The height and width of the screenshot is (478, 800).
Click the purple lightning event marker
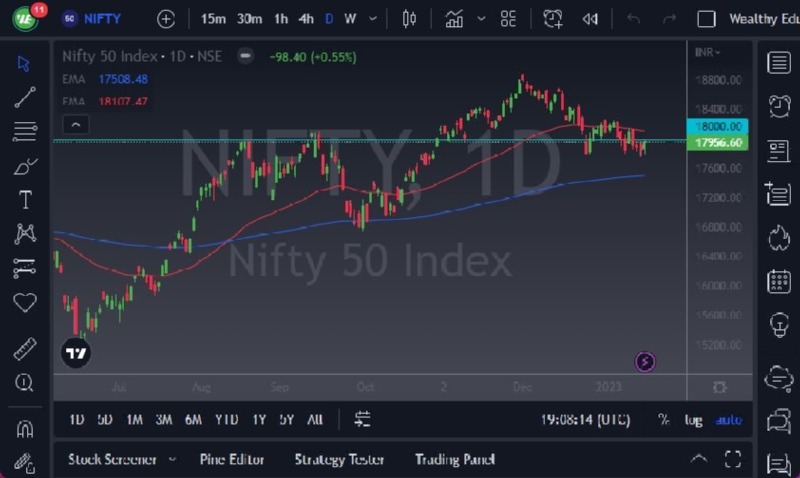(x=645, y=362)
